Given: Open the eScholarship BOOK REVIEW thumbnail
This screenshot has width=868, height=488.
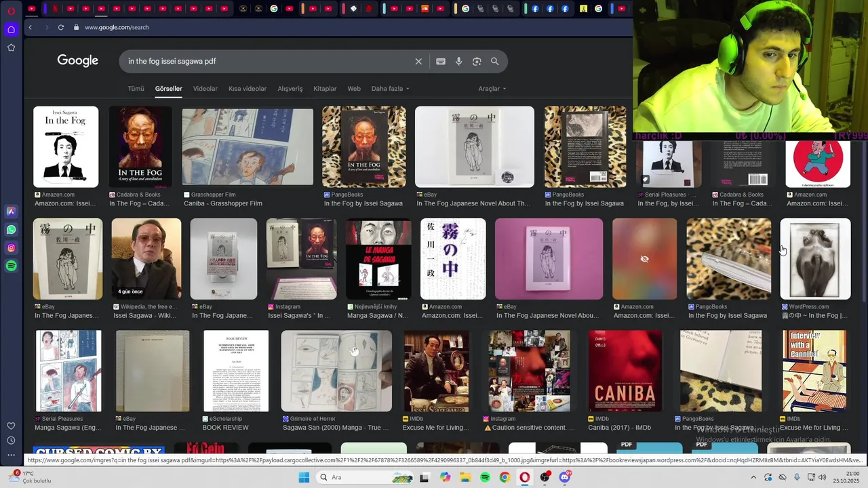Looking at the screenshot, I should 236,371.
